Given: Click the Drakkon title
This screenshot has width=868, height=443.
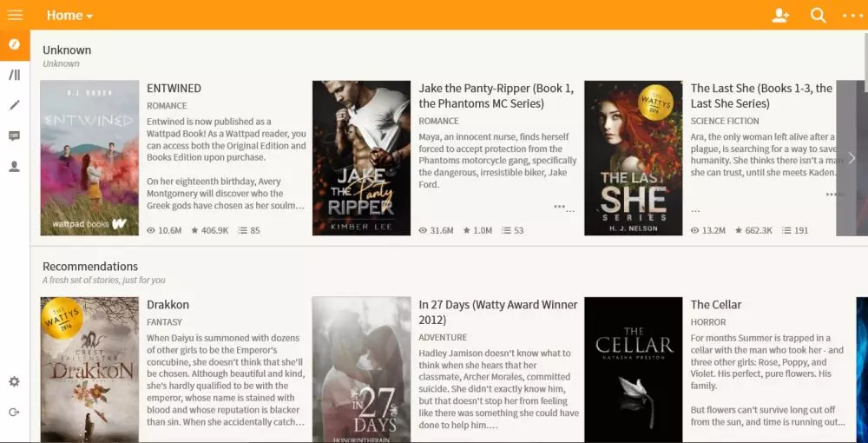Looking at the screenshot, I should (168, 305).
